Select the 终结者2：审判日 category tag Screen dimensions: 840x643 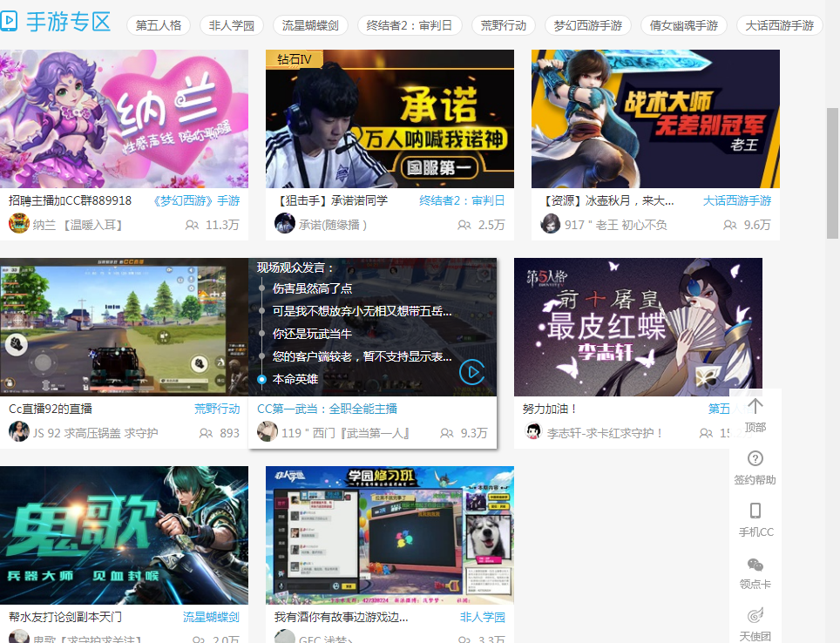(x=410, y=25)
